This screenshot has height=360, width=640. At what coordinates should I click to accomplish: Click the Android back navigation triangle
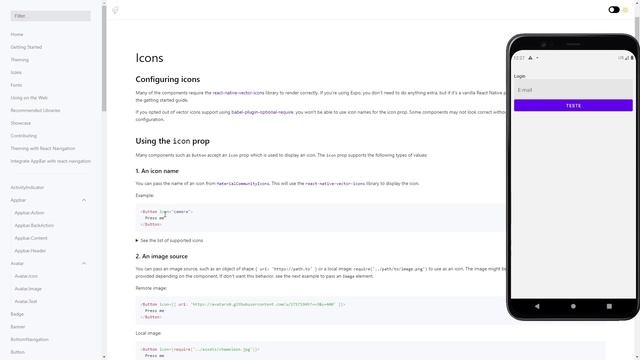click(537, 306)
